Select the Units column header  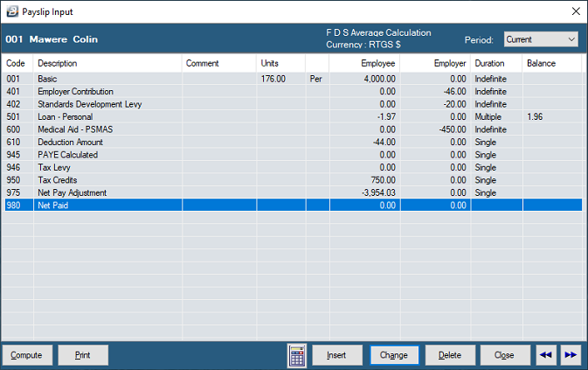point(280,64)
